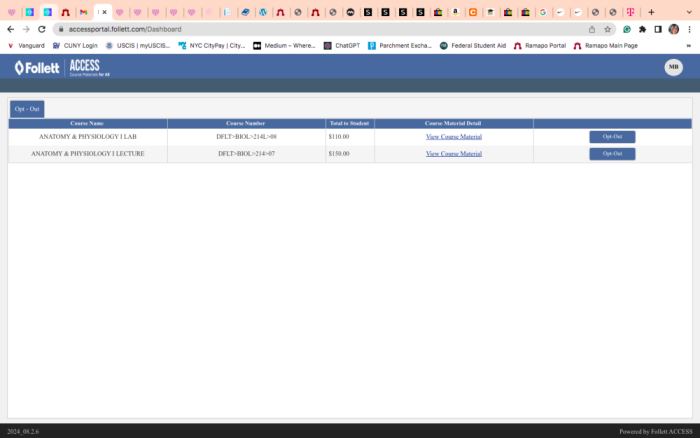Bookmark this page with the star icon

(607, 29)
